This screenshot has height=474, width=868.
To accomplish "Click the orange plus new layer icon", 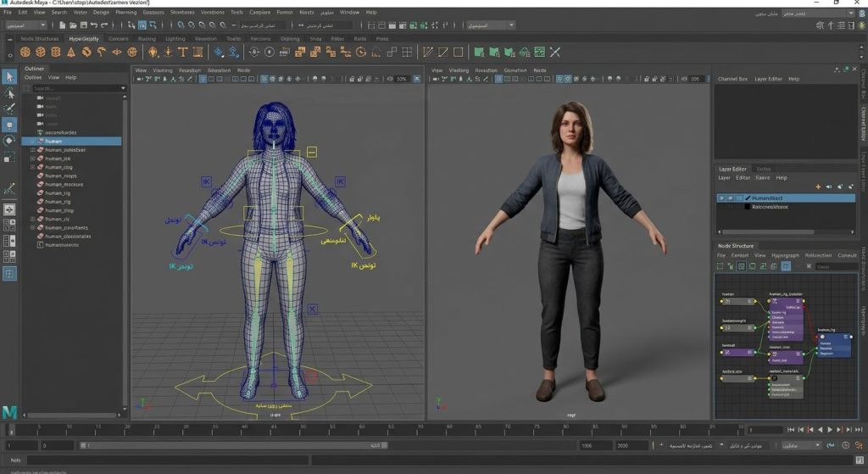I will click(x=818, y=187).
